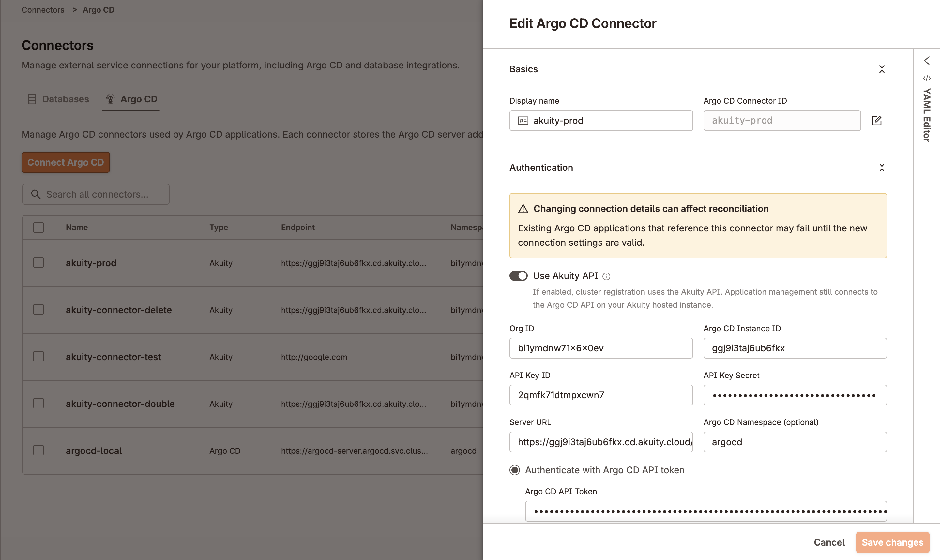Screen dimensions: 940x560
Task: Open the akuity-prod connector row
Action: (91, 263)
